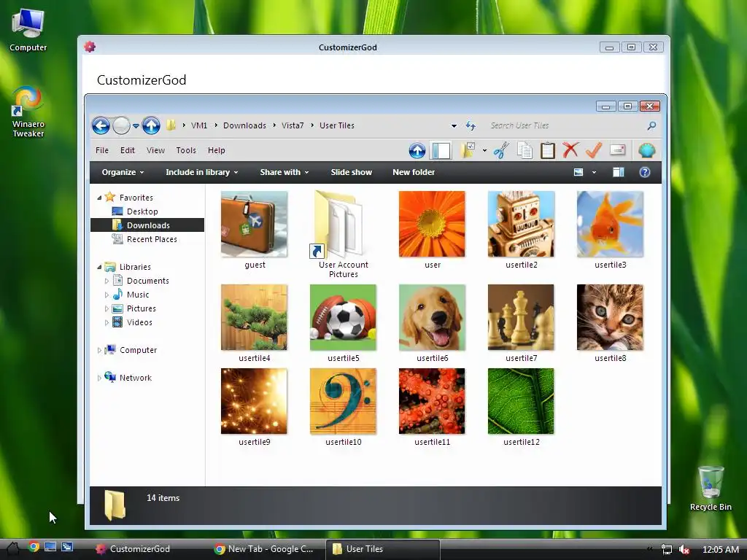Select the usertile8 kitten thumbnail
This screenshot has width=747, height=560.
(x=610, y=318)
